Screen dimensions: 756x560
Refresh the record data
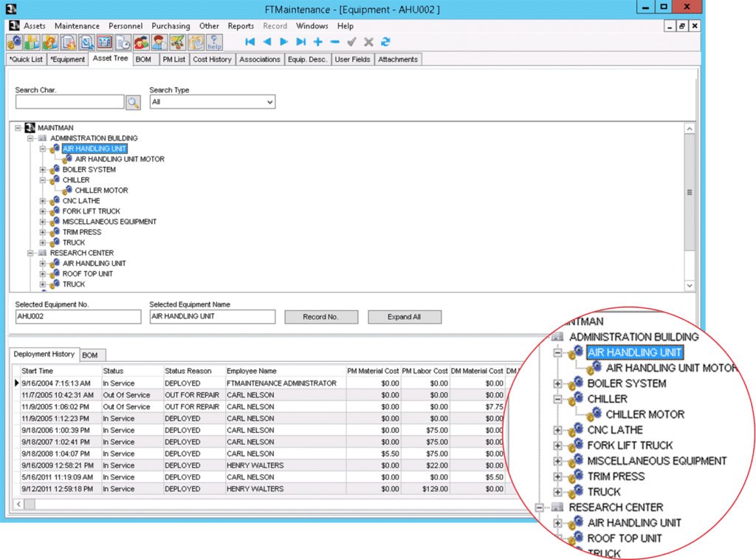pyautogui.click(x=385, y=42)
